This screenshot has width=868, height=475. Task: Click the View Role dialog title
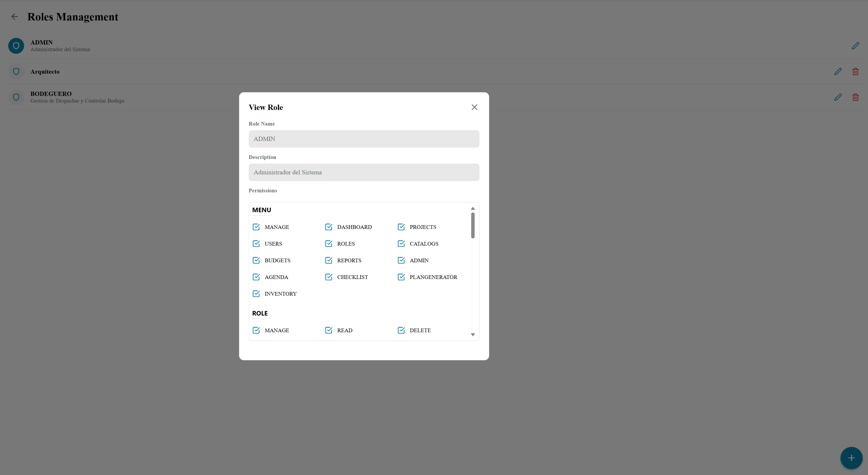click(266, 107)
